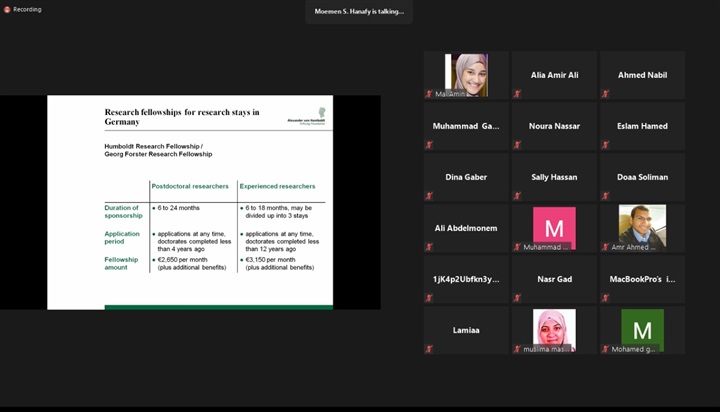This screenshot has width=720, height=412.
Task: Click muted microphone icon on Sally Hassan tile
Action: coord(517,196)
